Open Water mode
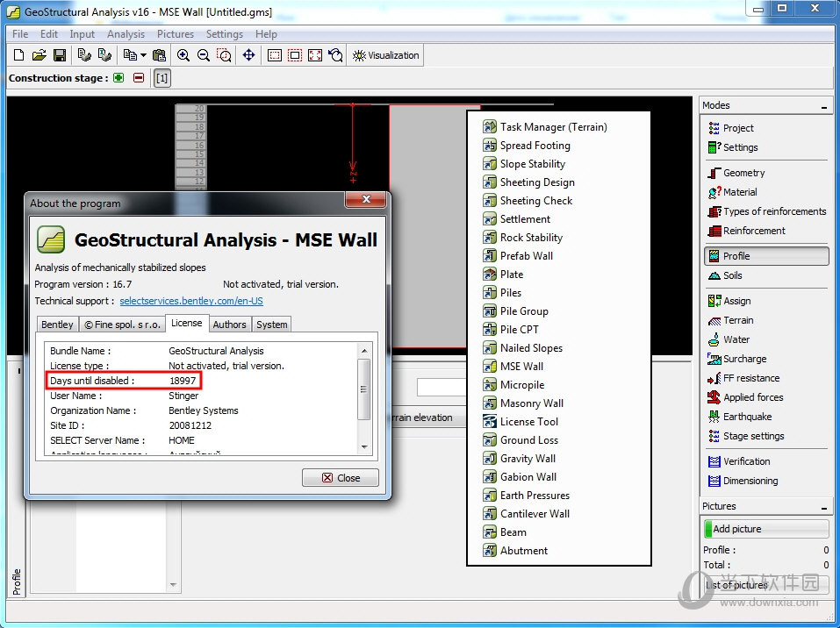Viewport: 840px width, 628px height. (x=729, y=339)
